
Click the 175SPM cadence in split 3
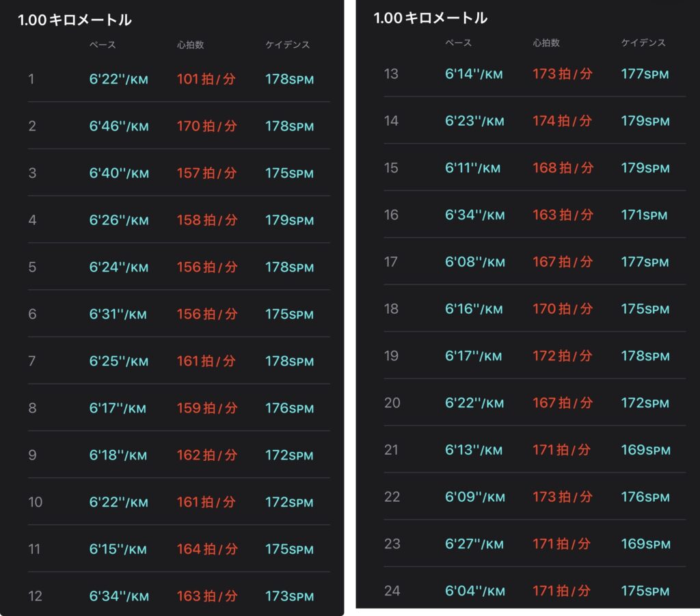[289, 173]
